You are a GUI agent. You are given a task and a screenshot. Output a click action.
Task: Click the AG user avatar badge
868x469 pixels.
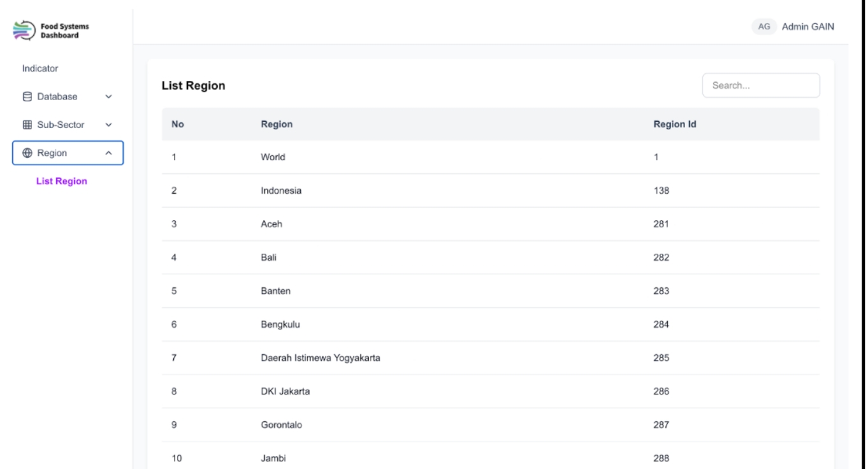764,27
